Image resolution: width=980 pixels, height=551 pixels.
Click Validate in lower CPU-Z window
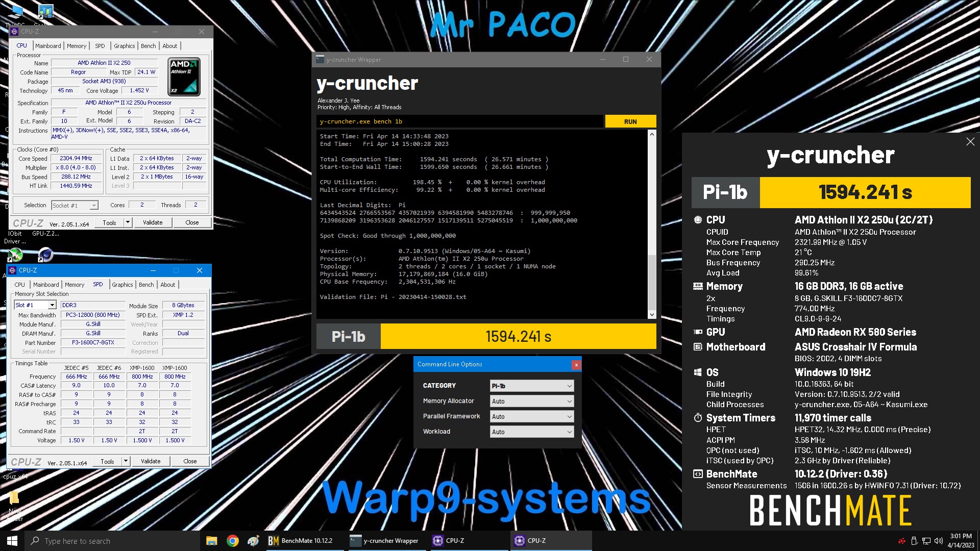[x=151, y=461]
